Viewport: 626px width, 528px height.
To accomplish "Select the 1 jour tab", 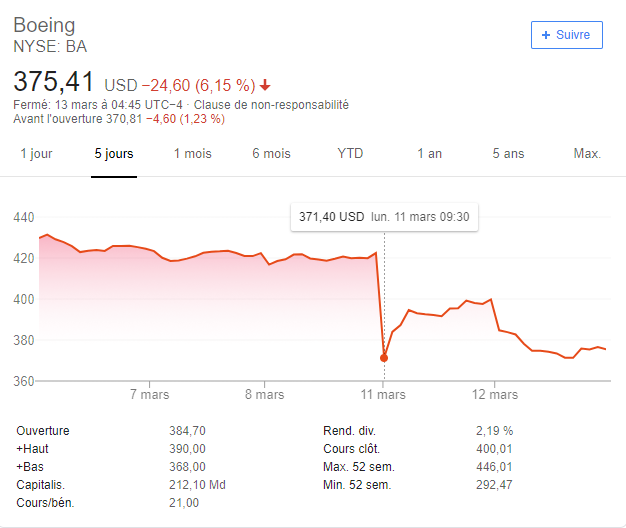I will pos(36,154).
